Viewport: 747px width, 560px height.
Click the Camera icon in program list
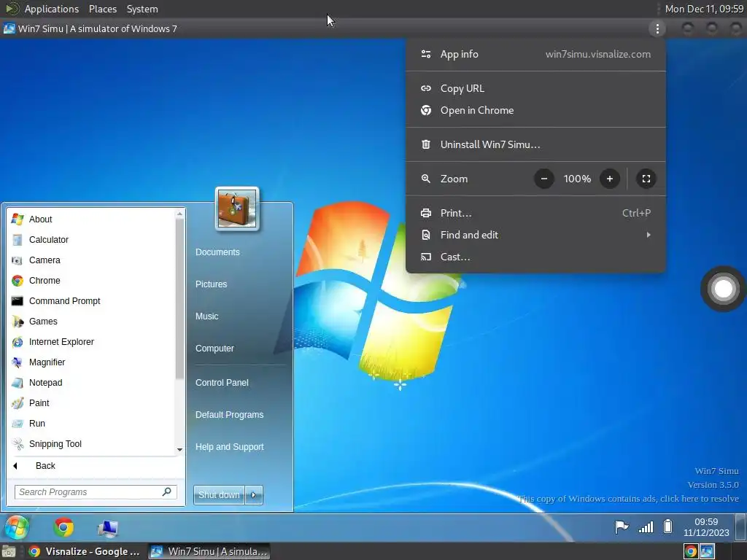tap(18, 260)
